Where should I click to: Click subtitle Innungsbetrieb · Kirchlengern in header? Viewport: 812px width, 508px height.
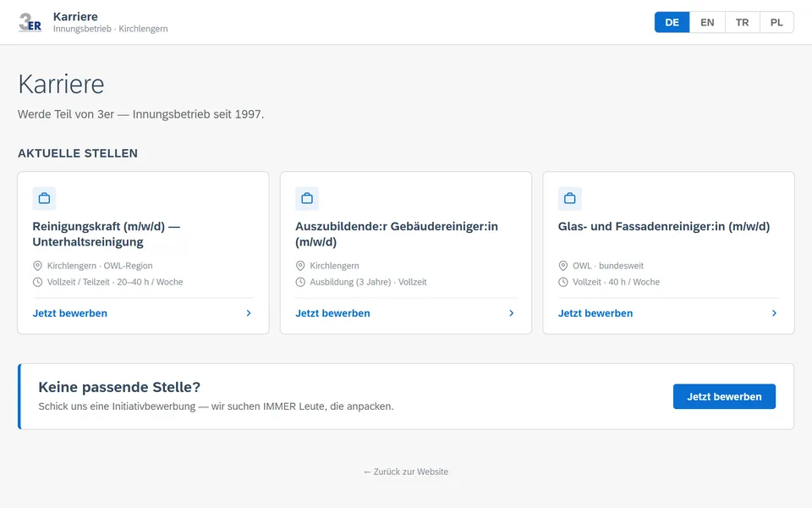tap(110, 29)
